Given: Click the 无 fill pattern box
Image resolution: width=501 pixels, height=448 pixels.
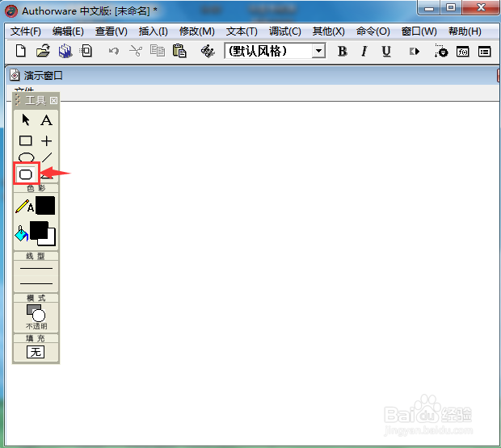Looking at the screenshot, I should (x=36, y=352).
